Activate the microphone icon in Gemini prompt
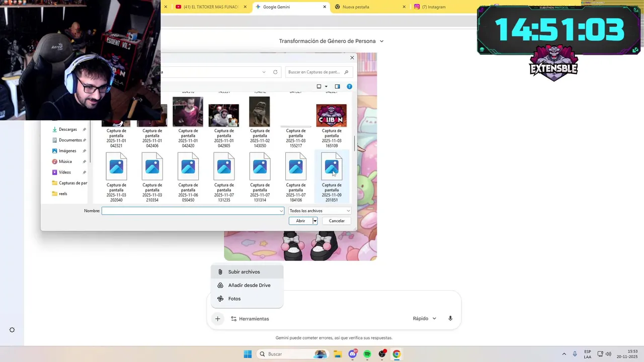Screen dimensions: 644x362 [450, 318]
